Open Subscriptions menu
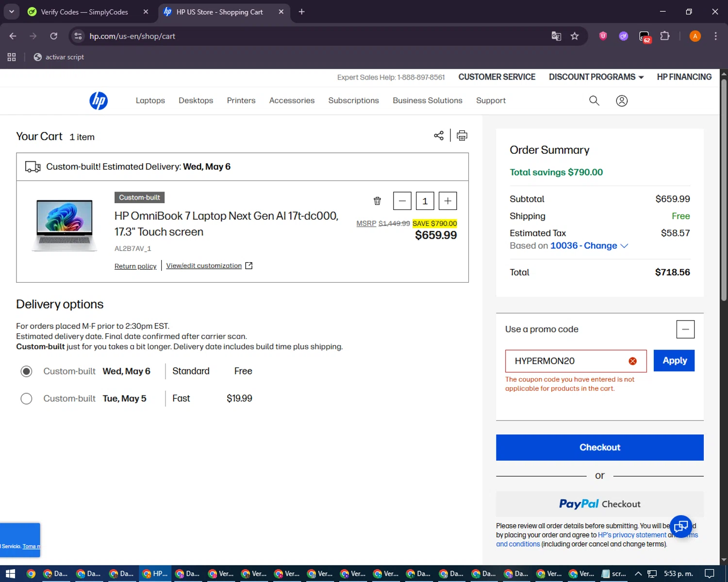Viewport: 728px width, 582px height. (x=354, y=100)
